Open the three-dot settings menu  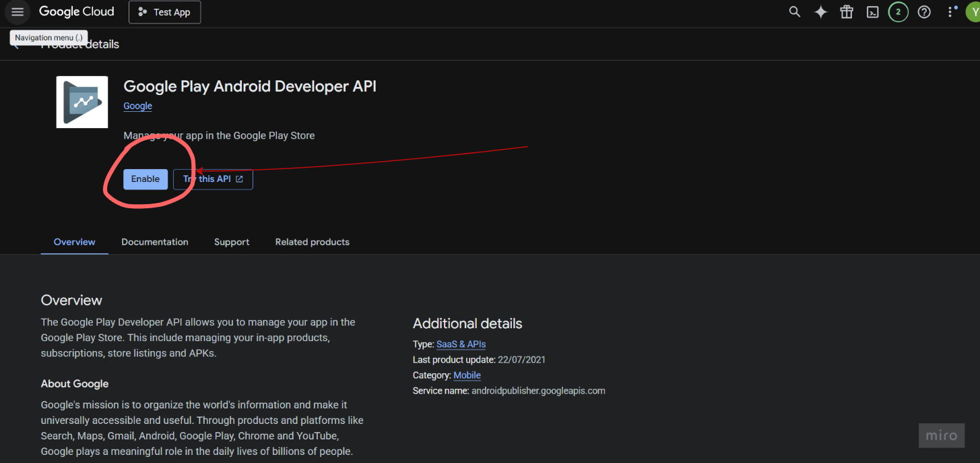[x=950, y=12]
